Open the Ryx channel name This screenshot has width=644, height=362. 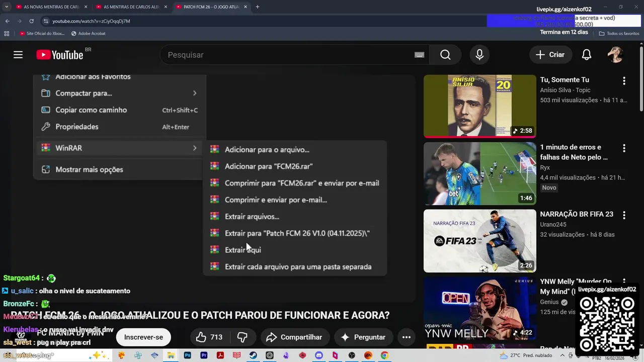coord(545,167)
